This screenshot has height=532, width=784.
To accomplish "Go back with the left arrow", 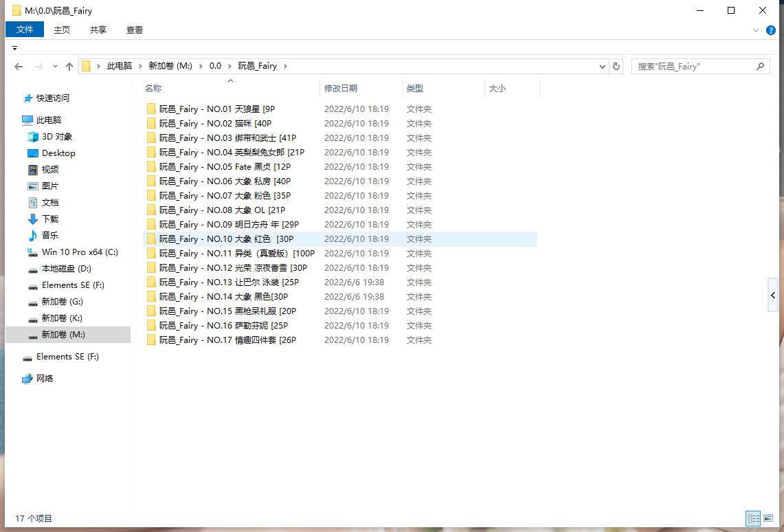I will (19, 66).
